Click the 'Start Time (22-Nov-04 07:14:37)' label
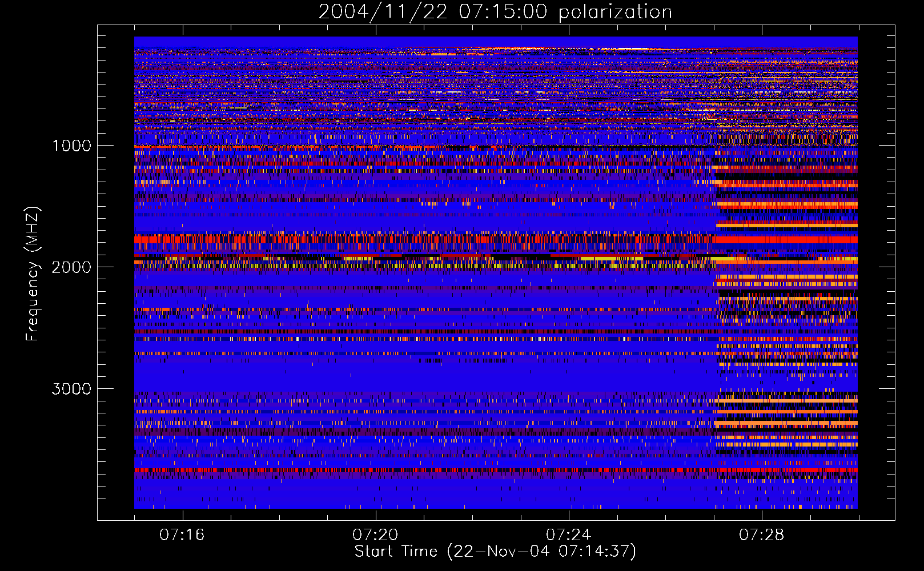924x571 pixels. pyautogui.click(x=495, y=552)
